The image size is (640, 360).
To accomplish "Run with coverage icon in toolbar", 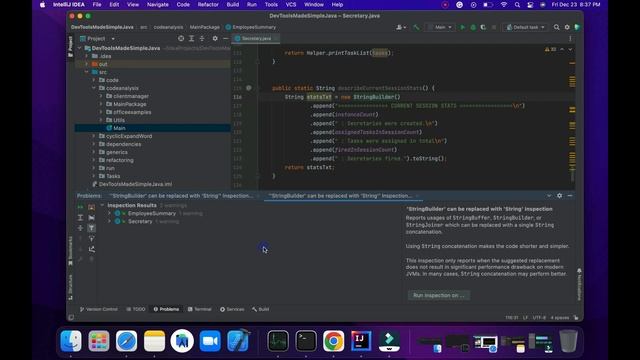I will 483,27.
